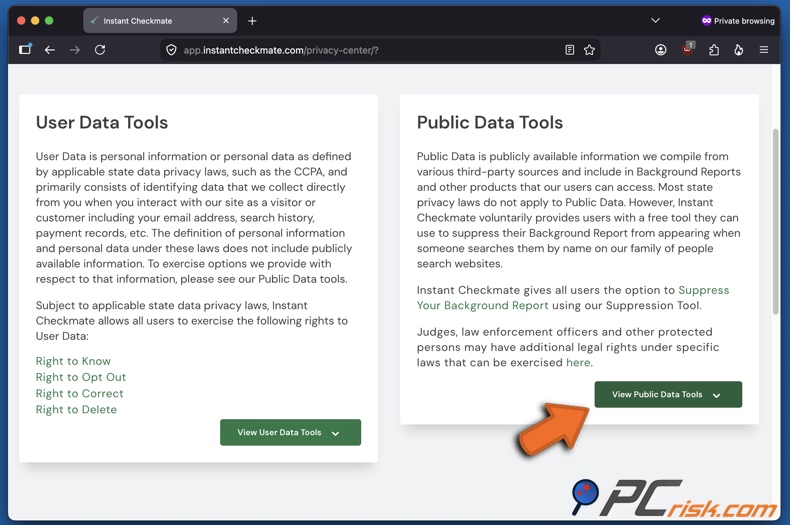Click the flame forget-data icon
The image size is (790, 525).
point(739,50)
